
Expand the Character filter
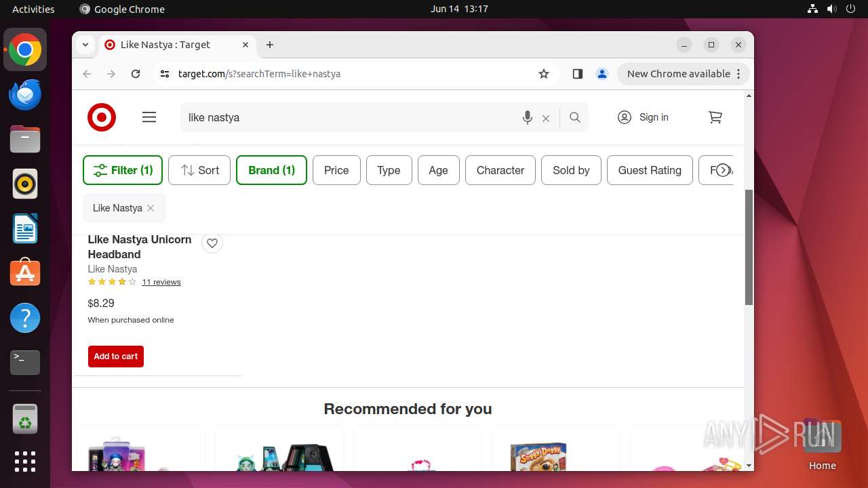(500, 170)
